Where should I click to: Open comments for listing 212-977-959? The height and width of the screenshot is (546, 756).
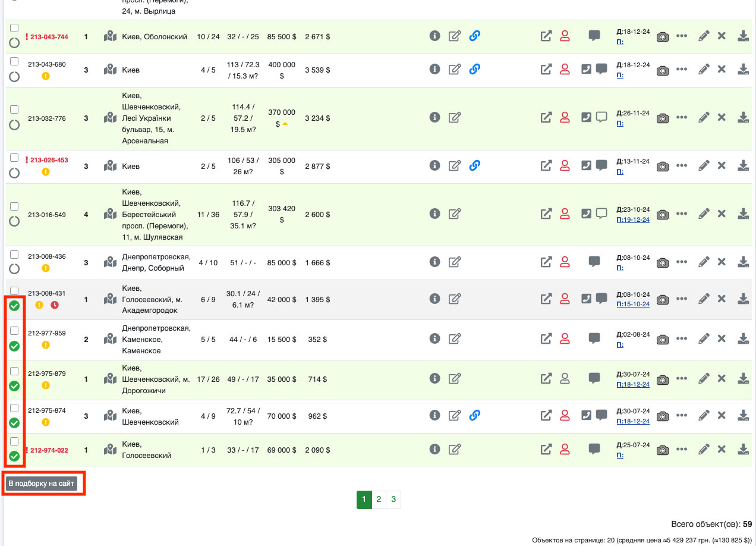594,338
